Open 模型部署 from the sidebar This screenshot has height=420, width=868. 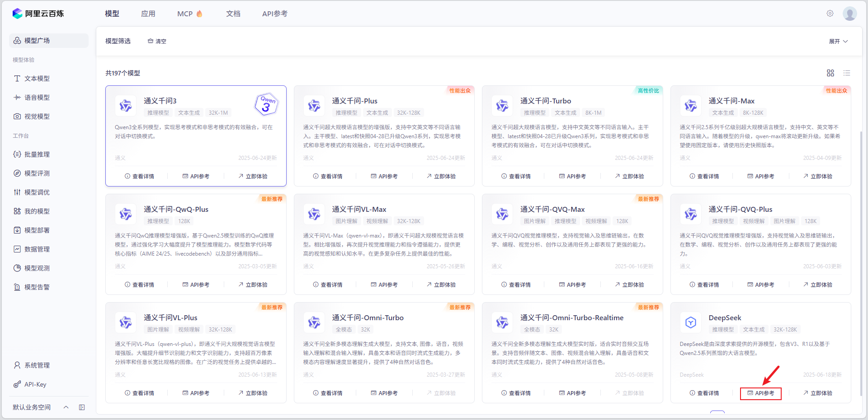point(36,230)
